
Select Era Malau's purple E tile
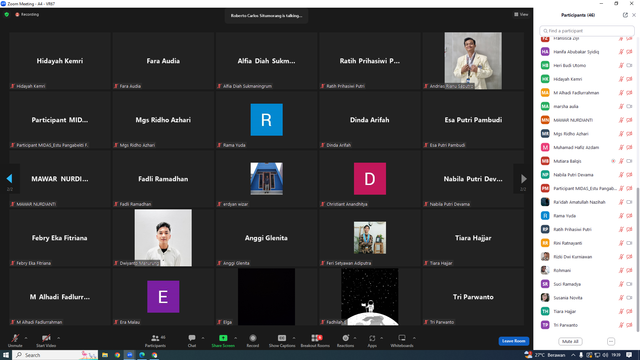(163, 297)
